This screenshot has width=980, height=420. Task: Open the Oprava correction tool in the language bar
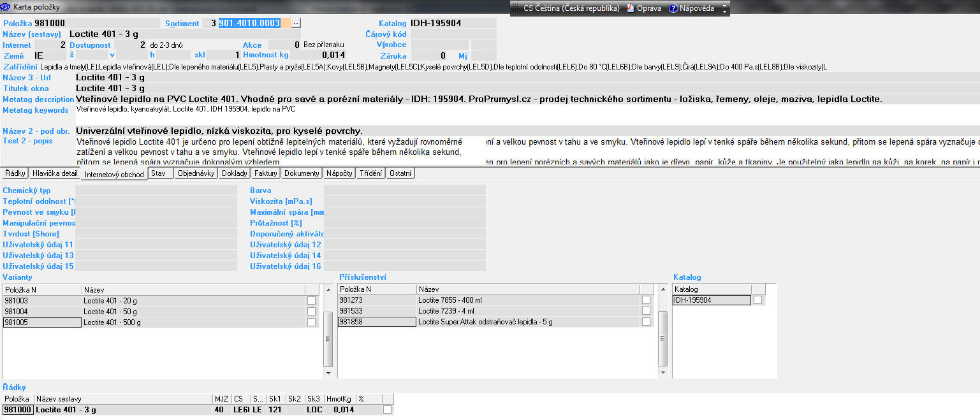click(643, 8)
